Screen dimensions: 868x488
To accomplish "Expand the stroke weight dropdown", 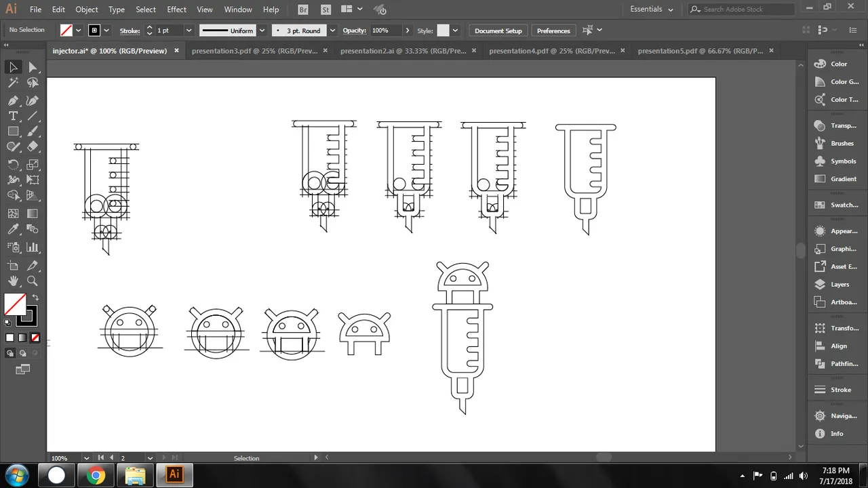I will pyautogui.click(x=189, y=30).
